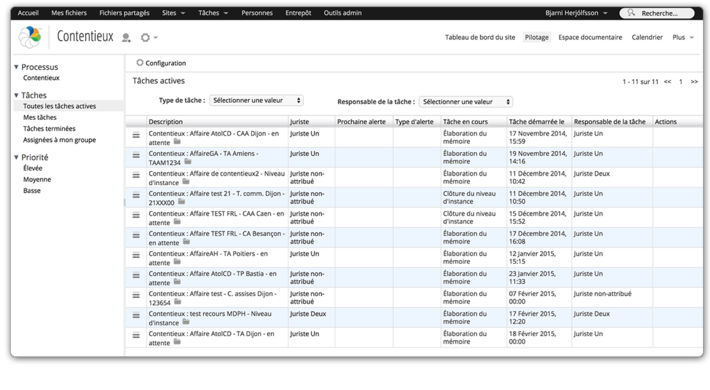This screenshot has width=710, height=390.
Task: Open row menu icon for AffaireGA TA Amiens
Action: click(x=136, y=155)
